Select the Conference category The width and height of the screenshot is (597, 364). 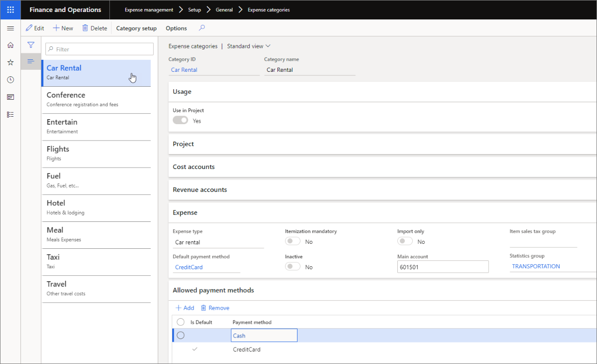point(96,100)
